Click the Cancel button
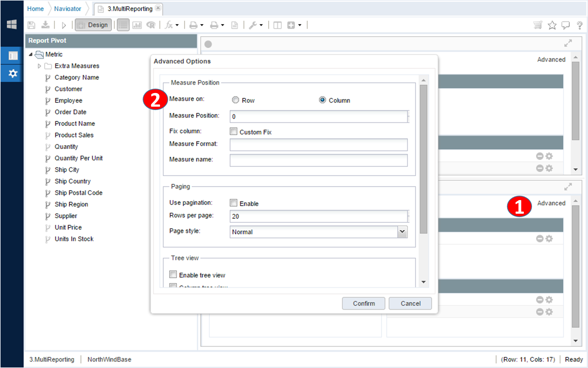This screenshot has height=368, width=588. (x=410, y=303)
